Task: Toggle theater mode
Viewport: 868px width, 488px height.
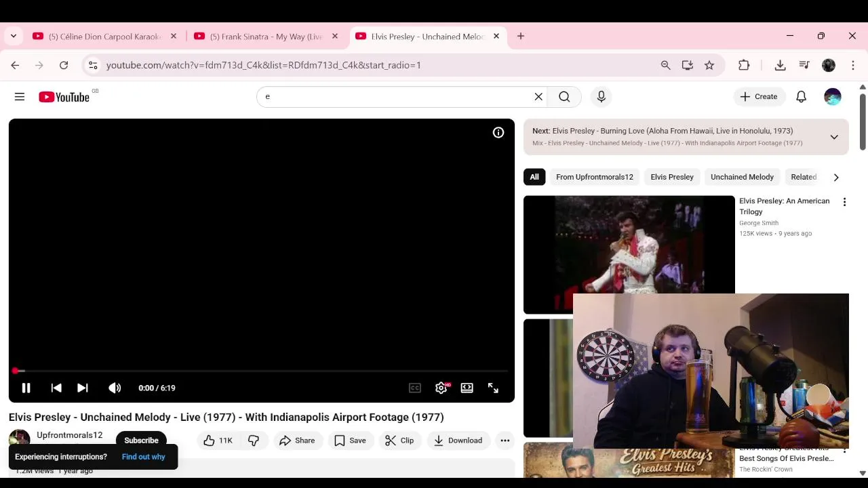Action: pos(467,388)
